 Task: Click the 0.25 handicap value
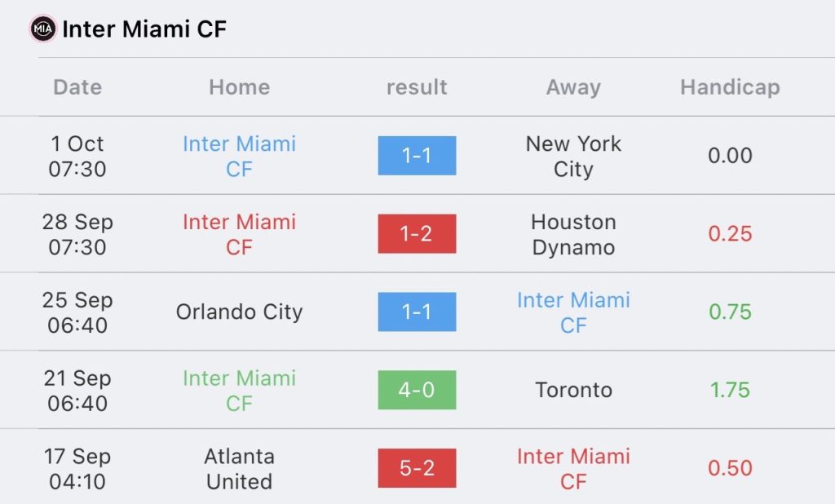[730, 233]
